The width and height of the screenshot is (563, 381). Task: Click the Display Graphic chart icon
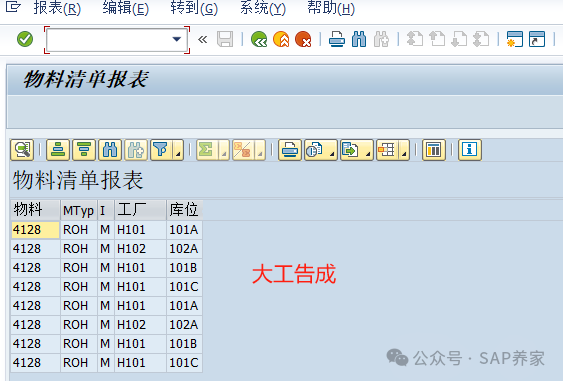[x=434, y=150]
